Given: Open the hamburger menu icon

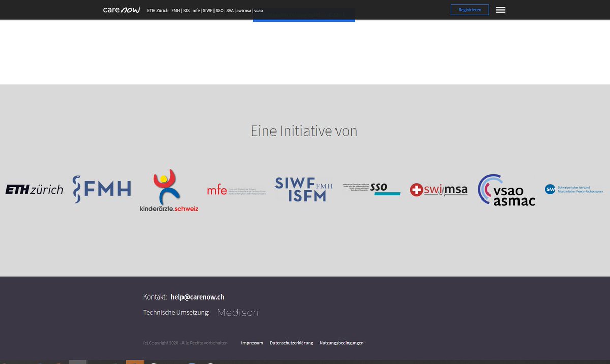Looking at the screenshot, I should pos(501,10).
